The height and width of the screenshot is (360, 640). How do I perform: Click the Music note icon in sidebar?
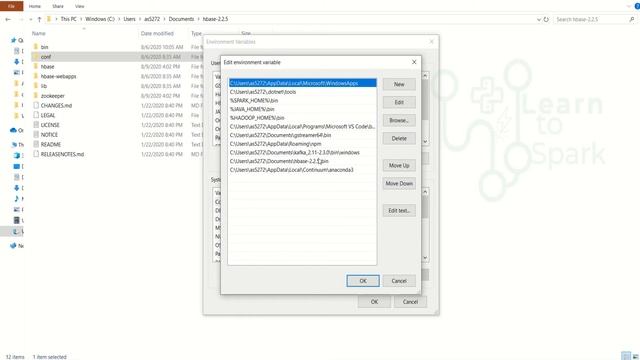[16, 198]
